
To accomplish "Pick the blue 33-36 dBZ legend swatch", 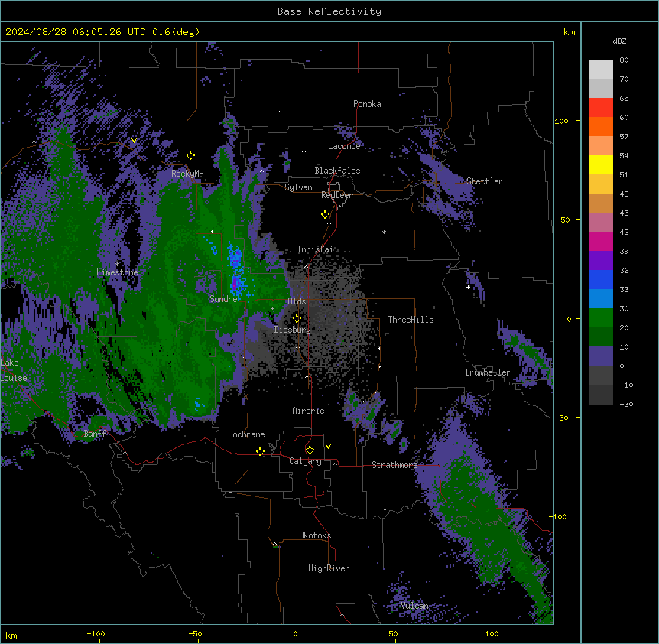I will click(601, 280).
